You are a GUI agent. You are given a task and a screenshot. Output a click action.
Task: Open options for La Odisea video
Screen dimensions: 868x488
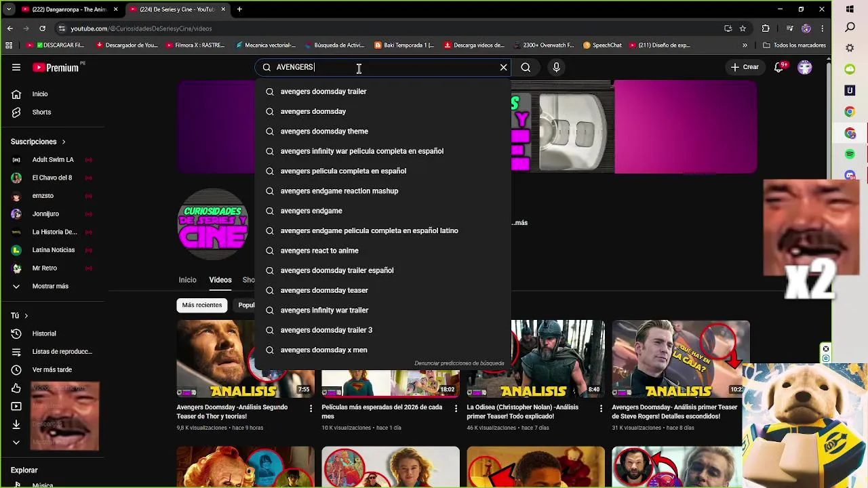point(601,409)
